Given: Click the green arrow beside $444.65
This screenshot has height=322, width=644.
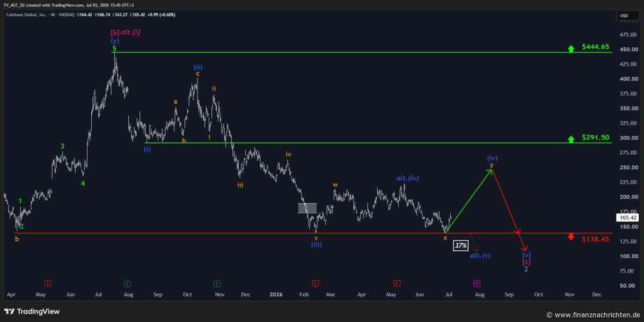Looking at the screenshot, I should (572, 48).
